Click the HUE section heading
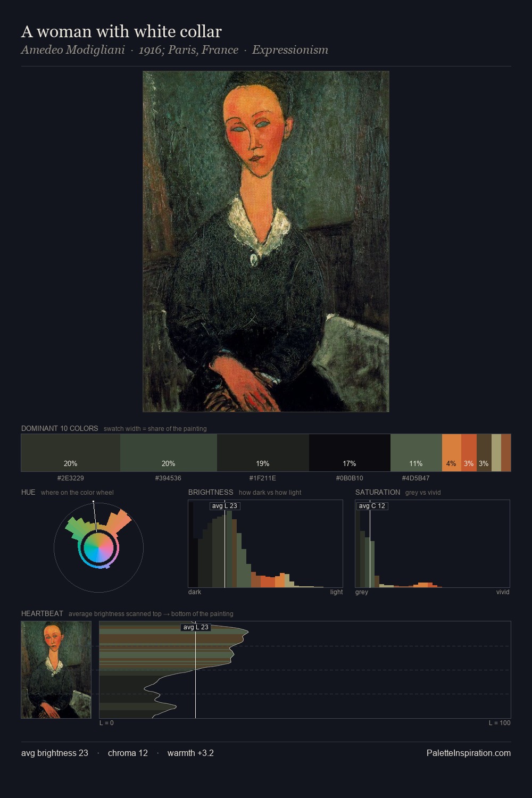The image size is (532, 798). coord(28,492)
